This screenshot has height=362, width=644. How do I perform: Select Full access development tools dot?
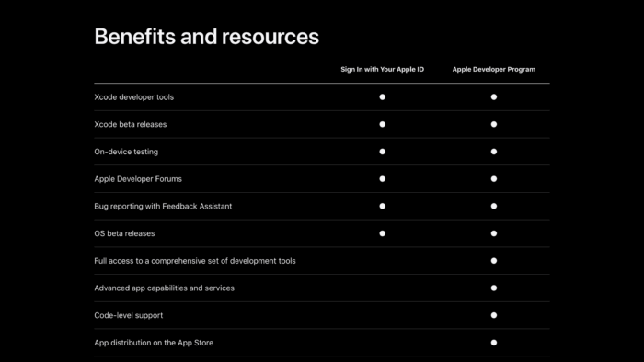(494, 261)
